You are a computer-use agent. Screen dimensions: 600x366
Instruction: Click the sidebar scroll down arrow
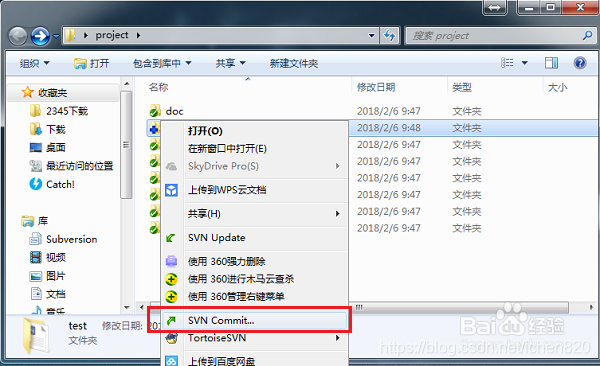point(127,307)
